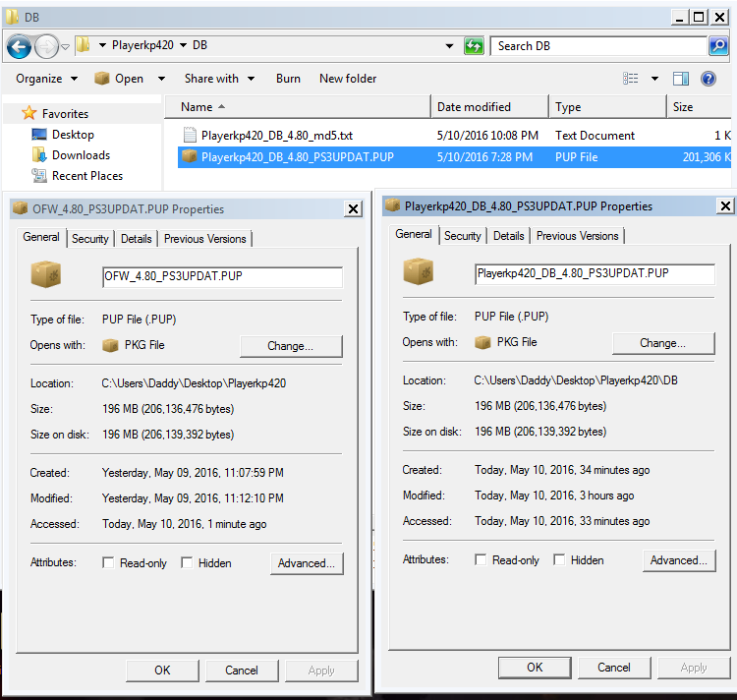Click PKG File icon in Playerkp420 Properties
The width and height of the screenshot is (737, 700).
tap(482, 343)
